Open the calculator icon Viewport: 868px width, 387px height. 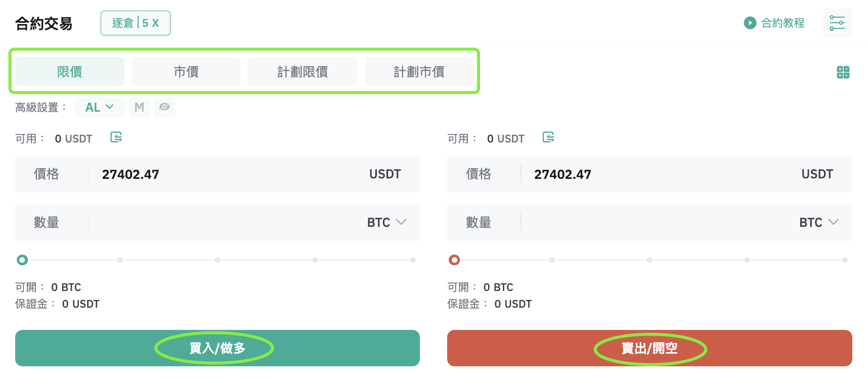tap(843, 72)
